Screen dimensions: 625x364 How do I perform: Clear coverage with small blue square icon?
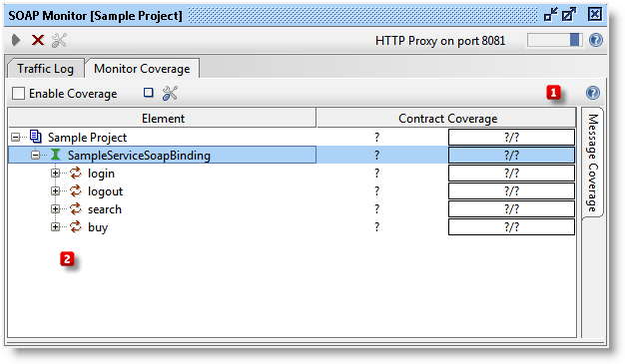149,93
